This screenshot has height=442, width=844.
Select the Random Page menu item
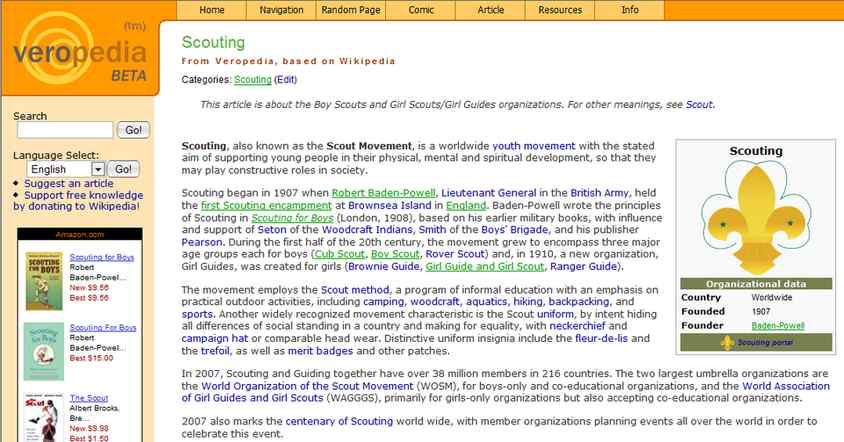point(351,10)
